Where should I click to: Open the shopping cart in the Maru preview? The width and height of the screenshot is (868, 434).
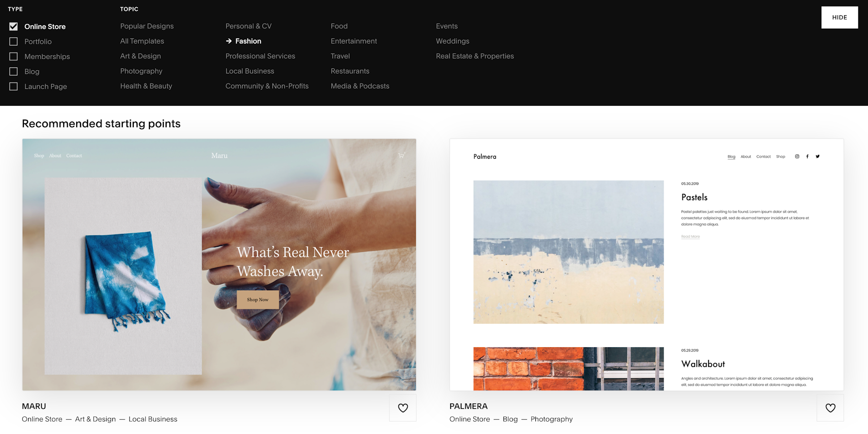coord(401,155)
